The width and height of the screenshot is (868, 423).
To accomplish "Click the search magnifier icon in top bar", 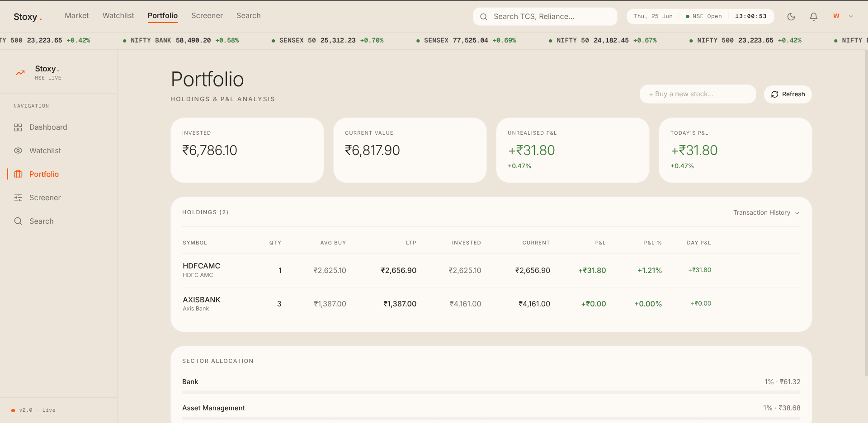I will pyautogui.click(x=484, y=17).
